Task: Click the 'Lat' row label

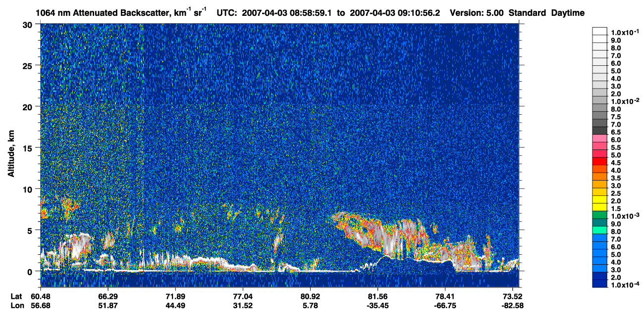Action: click(x=16, y=296)
